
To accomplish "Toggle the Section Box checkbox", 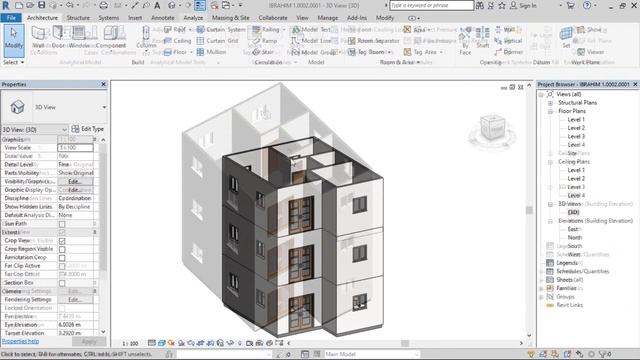I will pyautogui.click(x=62, y=283).
